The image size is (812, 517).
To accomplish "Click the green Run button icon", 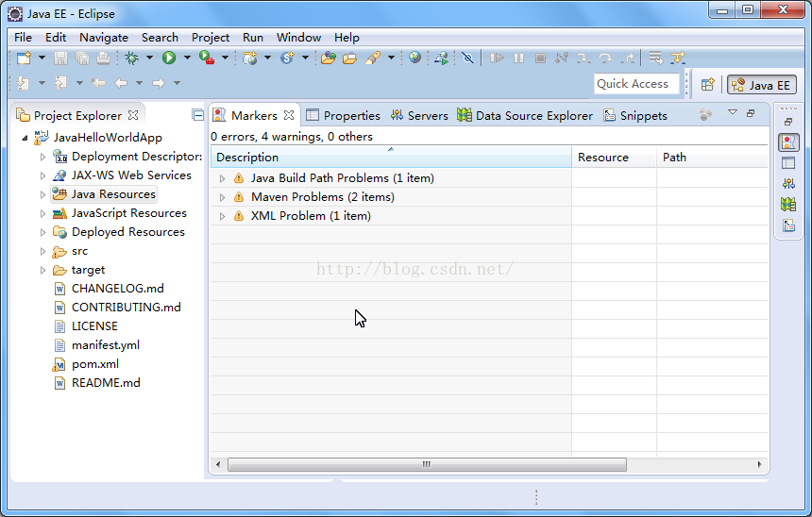I will click(169, 58).
